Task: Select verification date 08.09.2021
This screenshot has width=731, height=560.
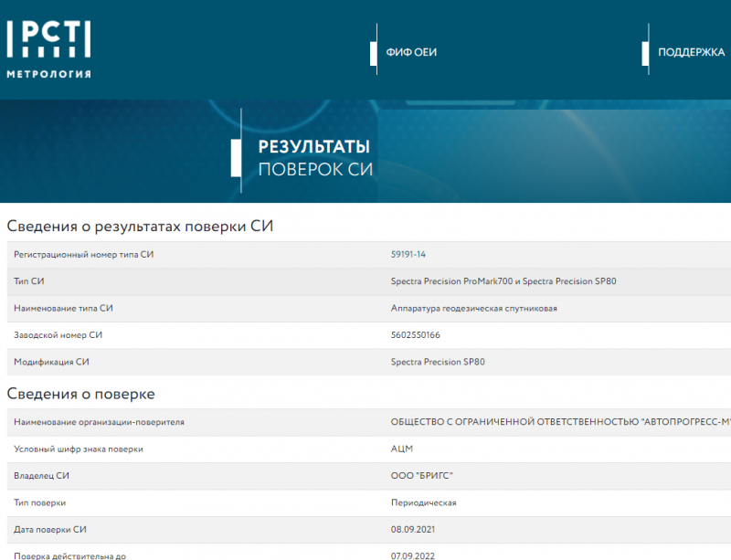Action: [413, 529]
